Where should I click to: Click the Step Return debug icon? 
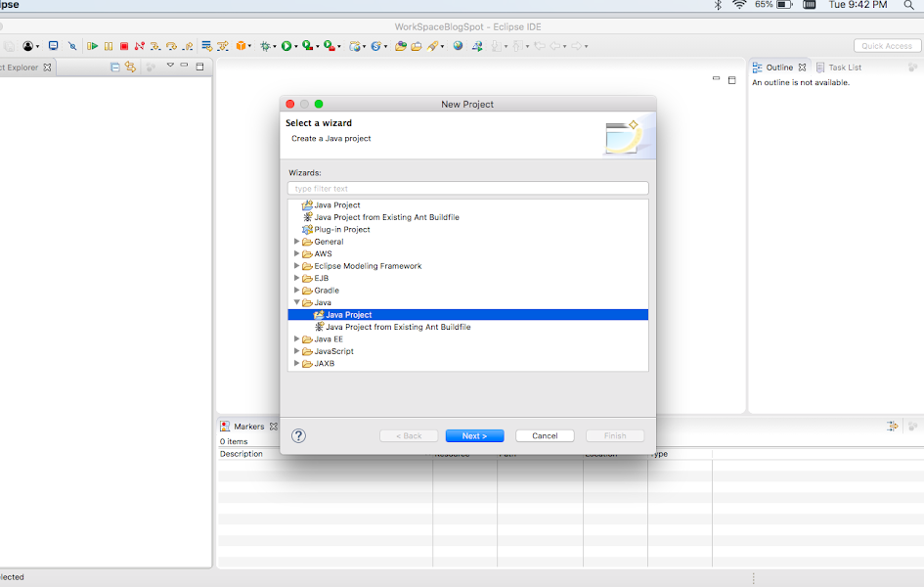(188, 46)
